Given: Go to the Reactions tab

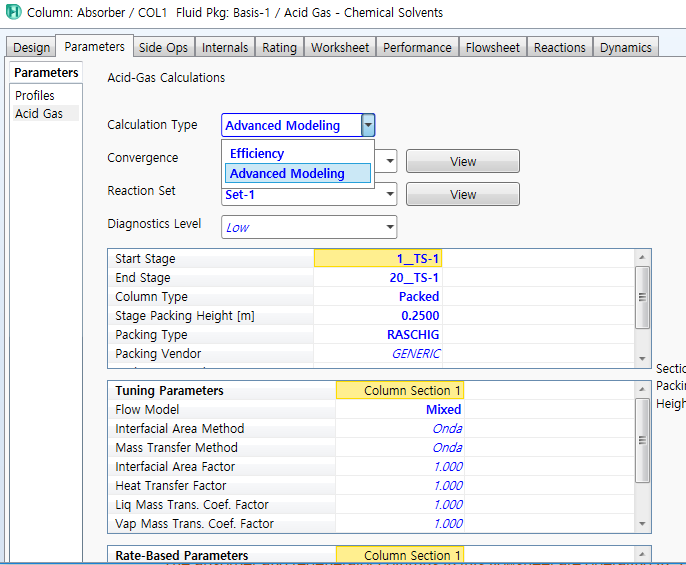Looking at the screenshot, I should tap(560, 47).
